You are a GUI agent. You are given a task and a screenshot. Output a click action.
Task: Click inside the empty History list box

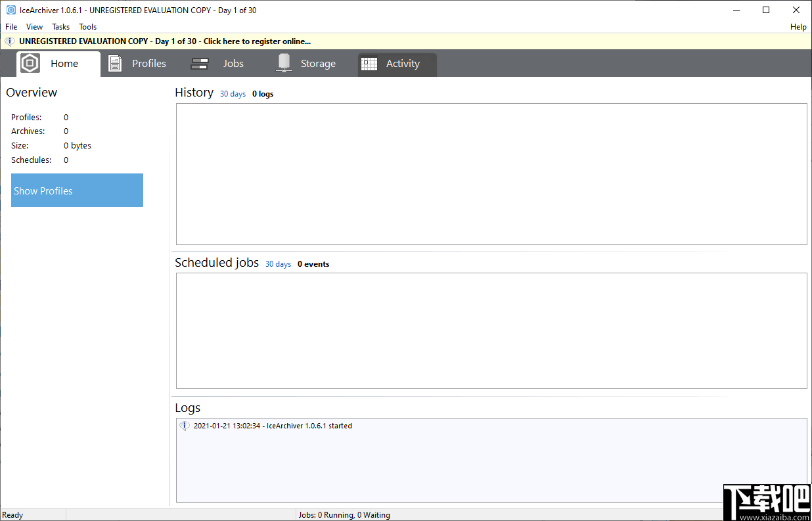pos(491,174)
